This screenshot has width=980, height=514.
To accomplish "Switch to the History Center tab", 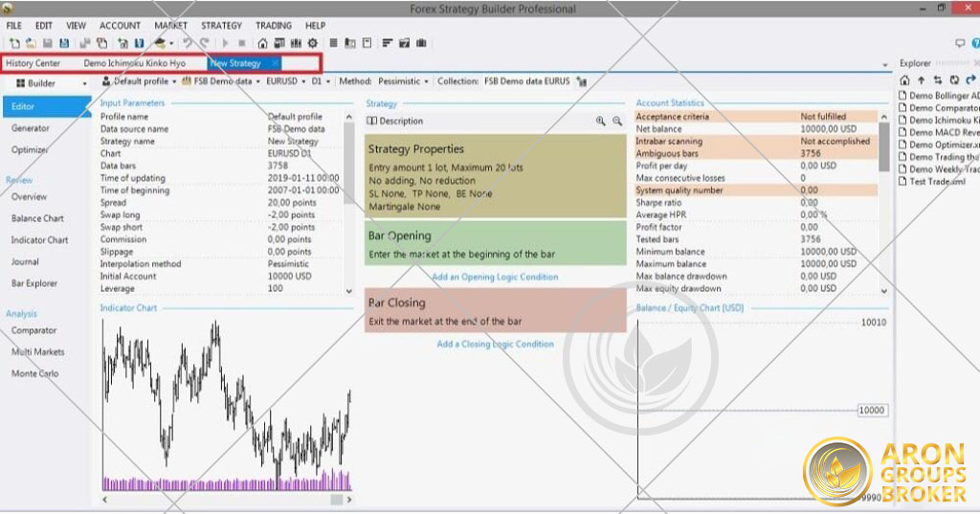I will point(33,63).
